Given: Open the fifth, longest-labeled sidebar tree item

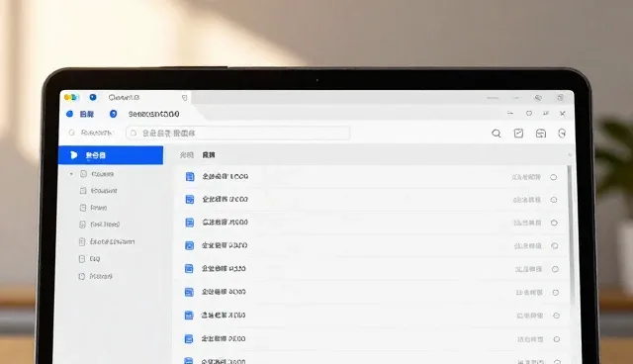Looking at the screenshot, I should 107,241.
